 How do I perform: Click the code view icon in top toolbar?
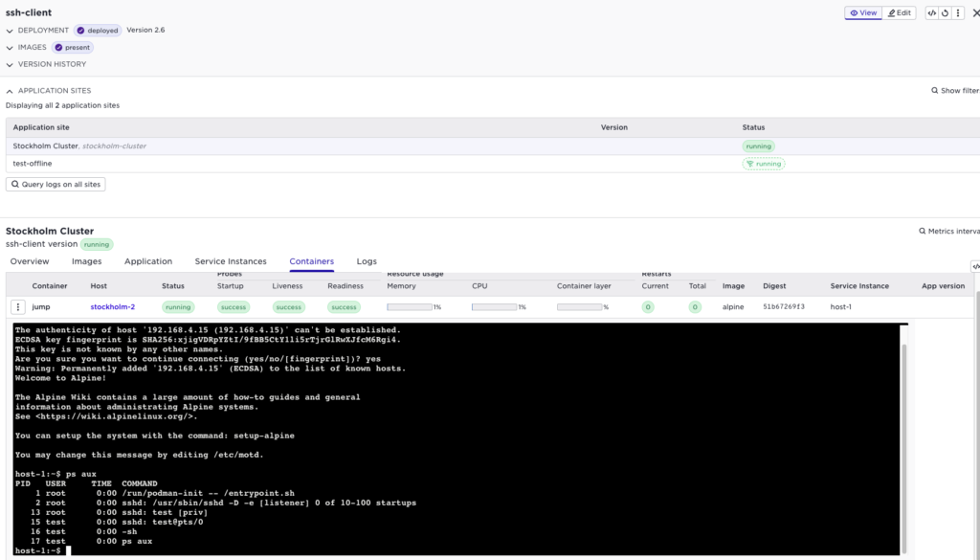click(932, 13)
